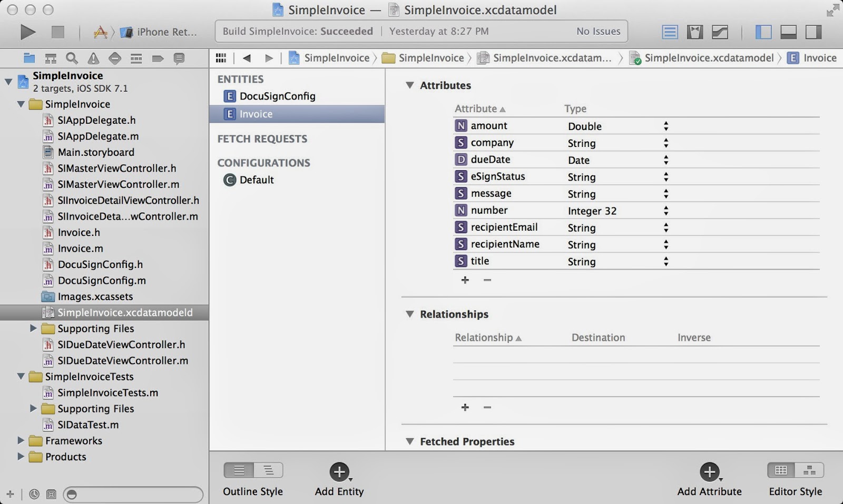Open the related items grid menu

click(x=221, y=58)
